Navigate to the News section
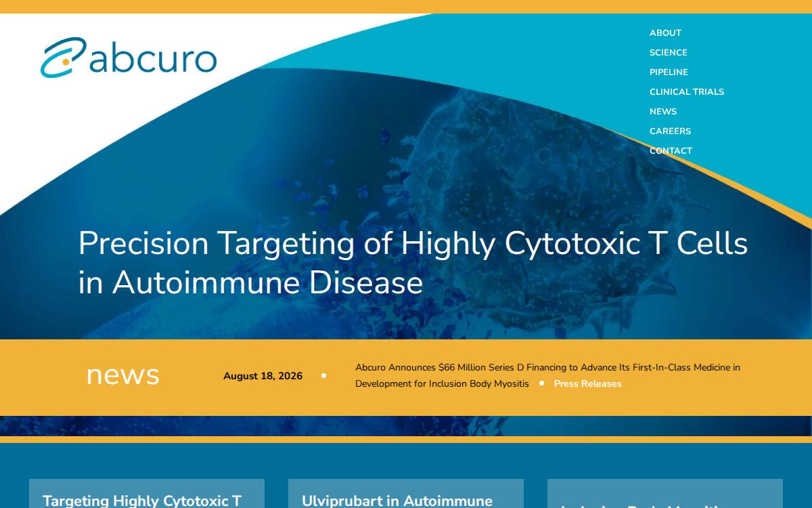 tap(663, 111)
